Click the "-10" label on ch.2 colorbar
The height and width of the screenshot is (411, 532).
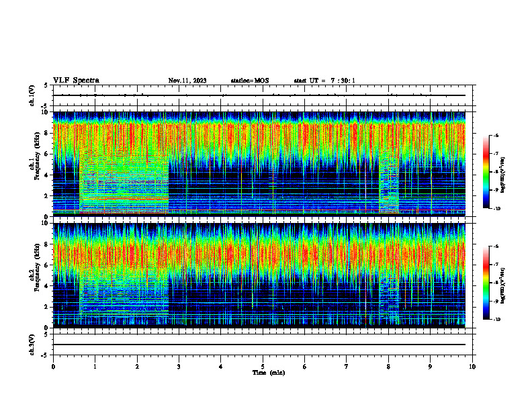(x=496, y=320)
